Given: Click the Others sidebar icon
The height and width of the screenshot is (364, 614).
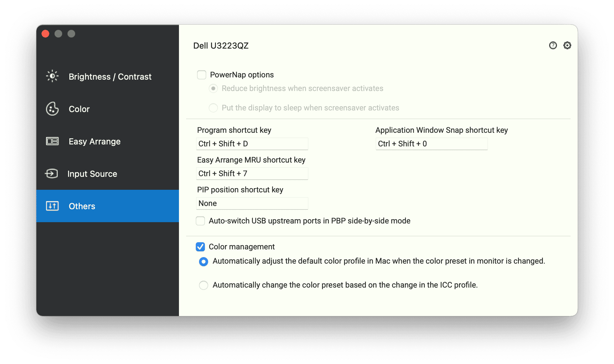Looking at the screenshot, I should click(52, 206).
